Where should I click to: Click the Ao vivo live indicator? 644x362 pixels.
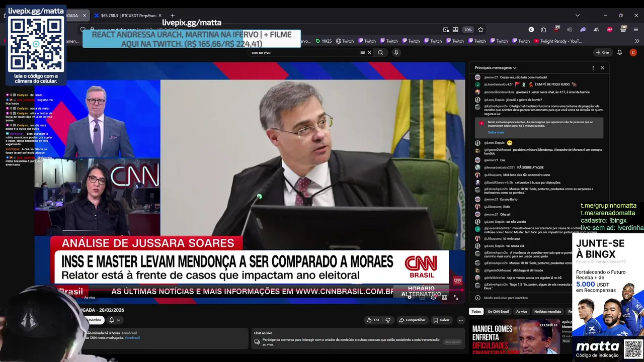pos(89,298)
